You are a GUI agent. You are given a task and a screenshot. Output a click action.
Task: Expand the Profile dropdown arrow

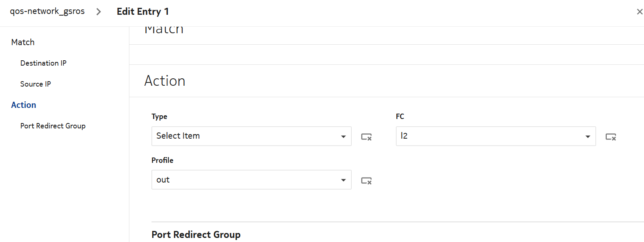click(343, 180)
